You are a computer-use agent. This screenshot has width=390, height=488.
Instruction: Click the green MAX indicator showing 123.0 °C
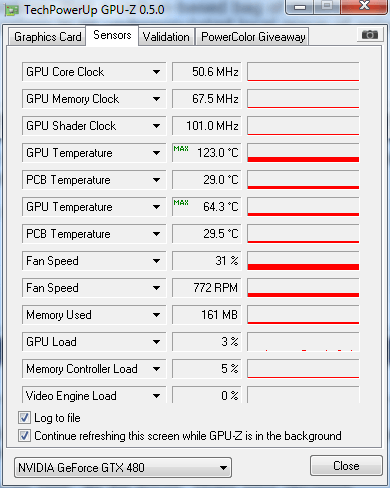(x=181, y=149)
